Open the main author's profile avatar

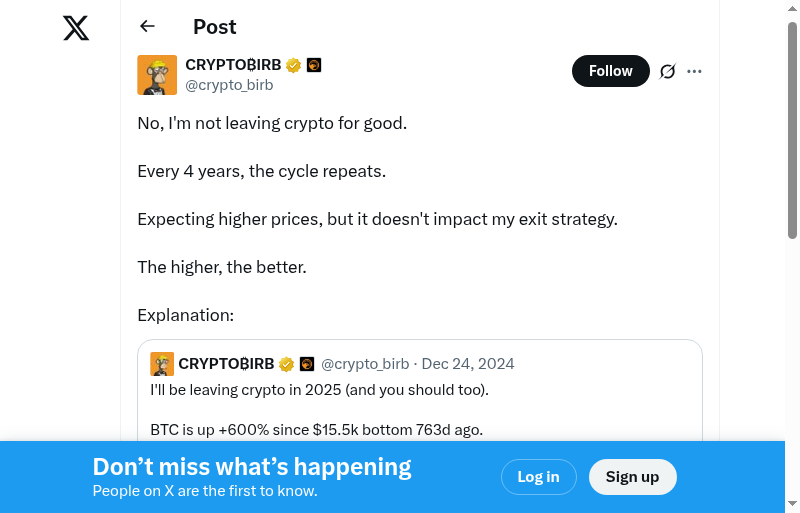(157, 75)
